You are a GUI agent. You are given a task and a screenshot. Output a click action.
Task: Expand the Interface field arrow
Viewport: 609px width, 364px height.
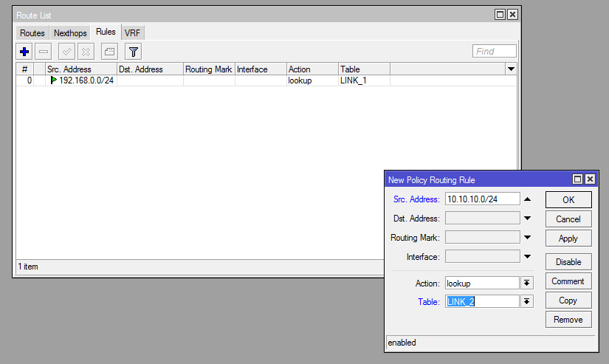click(x=527, y=256)
